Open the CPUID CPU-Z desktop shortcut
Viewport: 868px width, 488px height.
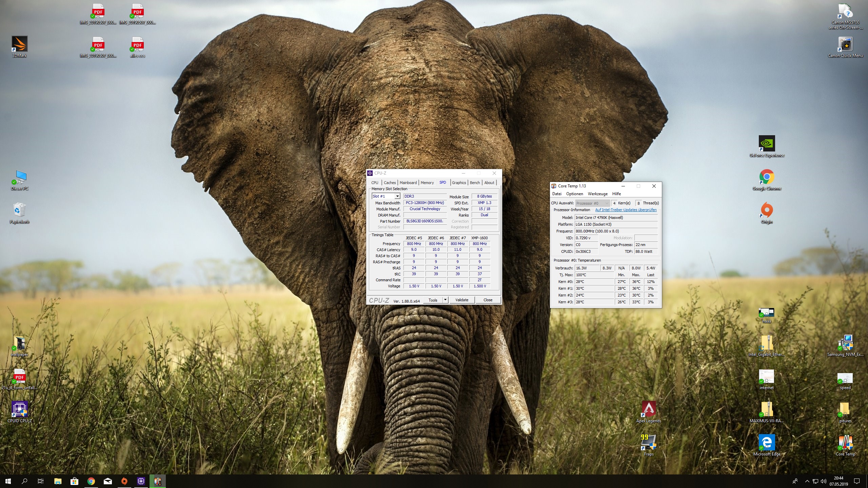coord(19,409)
